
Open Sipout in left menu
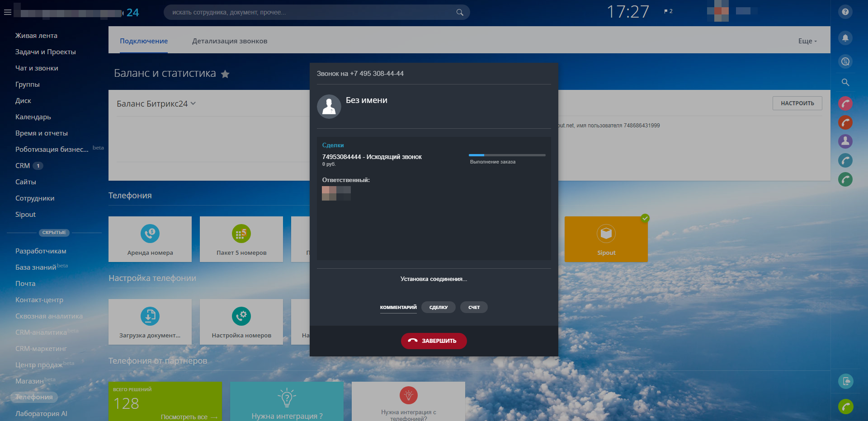(x=25, y=215)
